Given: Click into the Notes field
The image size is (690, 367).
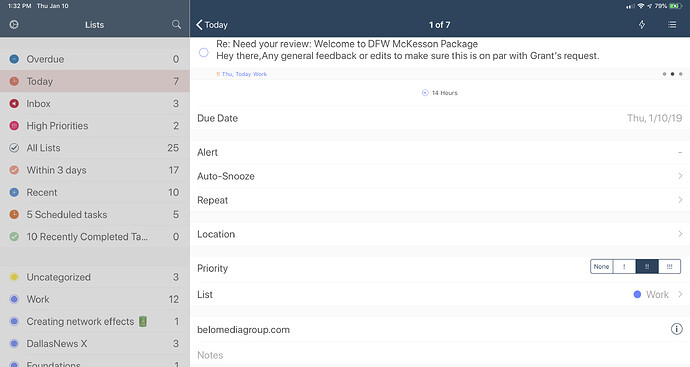Looking at the screenshot, I should [x=440, y=355].
